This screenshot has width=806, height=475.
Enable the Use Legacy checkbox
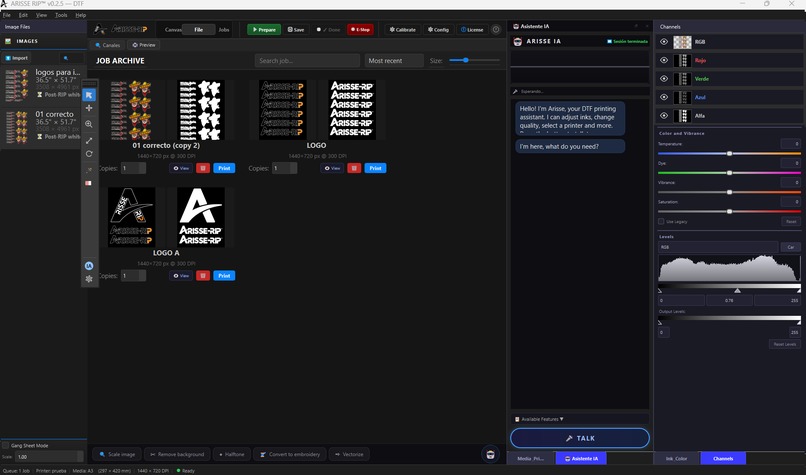click(x=661, y=222)
